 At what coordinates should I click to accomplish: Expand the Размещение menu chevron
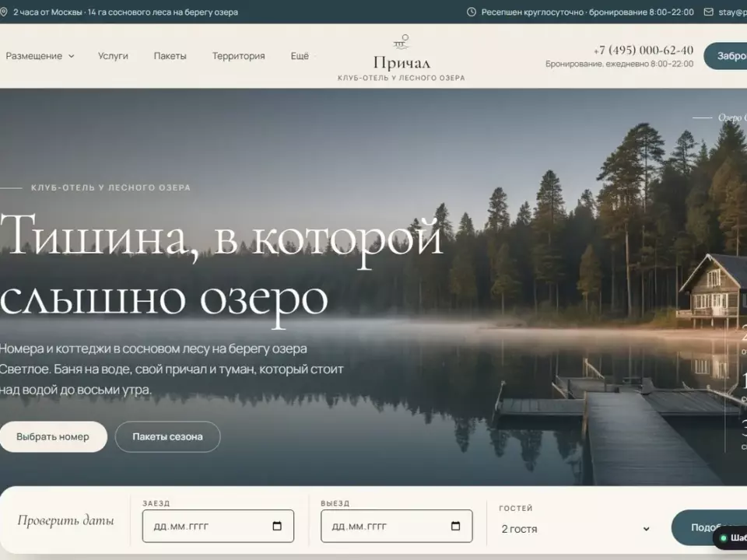(72, 56)
